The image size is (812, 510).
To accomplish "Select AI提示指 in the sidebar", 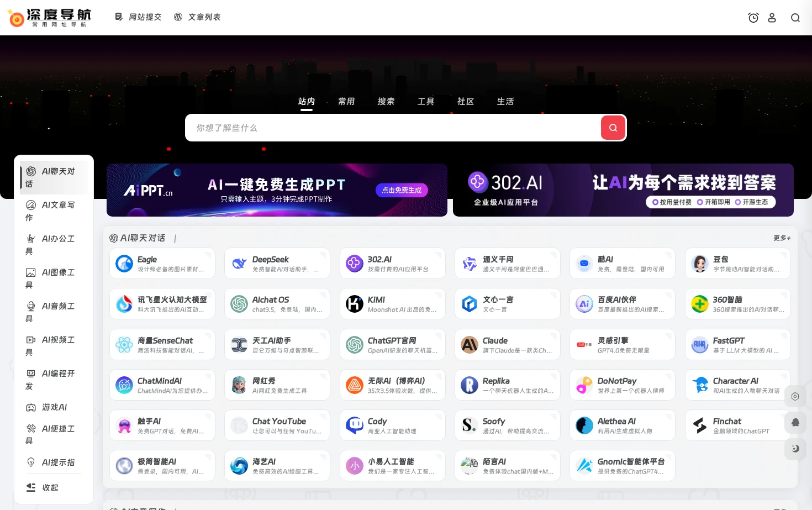I will point(54,462).
